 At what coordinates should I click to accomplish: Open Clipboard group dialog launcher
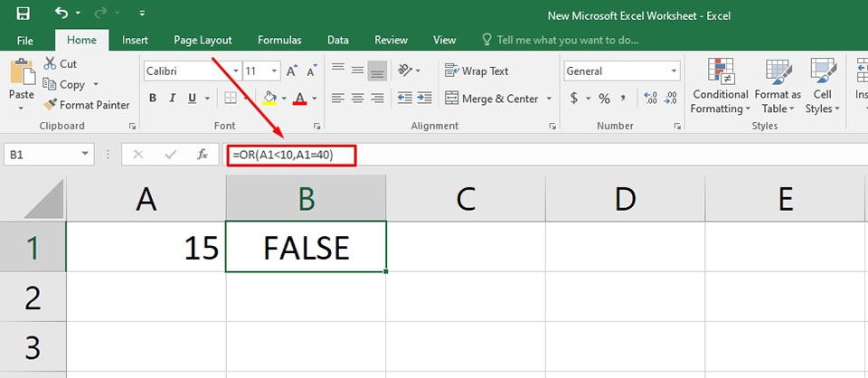132,127
